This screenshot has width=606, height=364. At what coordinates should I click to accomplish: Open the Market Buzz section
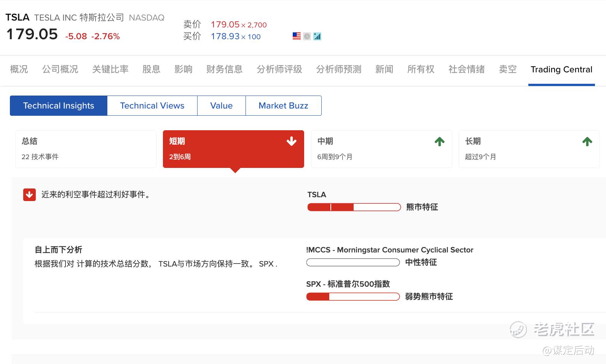[x=284, y=105]
